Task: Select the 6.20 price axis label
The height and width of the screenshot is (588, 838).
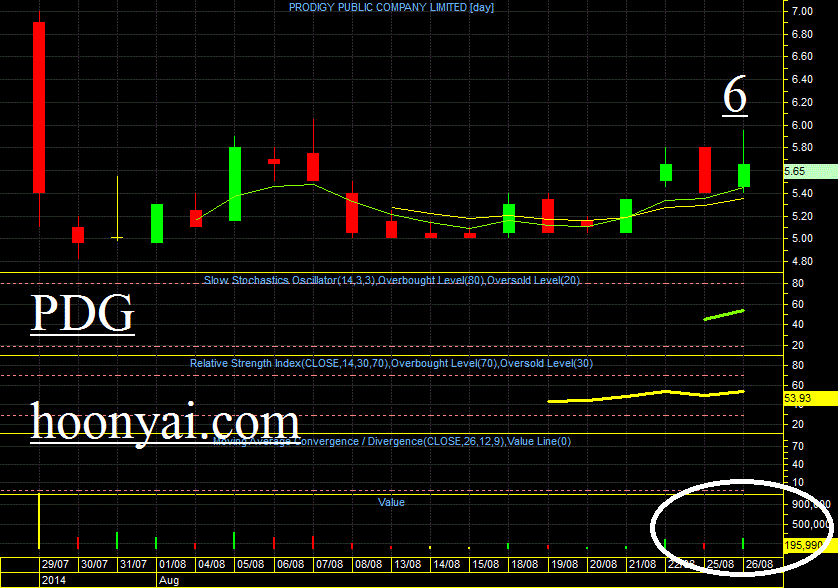Action: [802, 103]
